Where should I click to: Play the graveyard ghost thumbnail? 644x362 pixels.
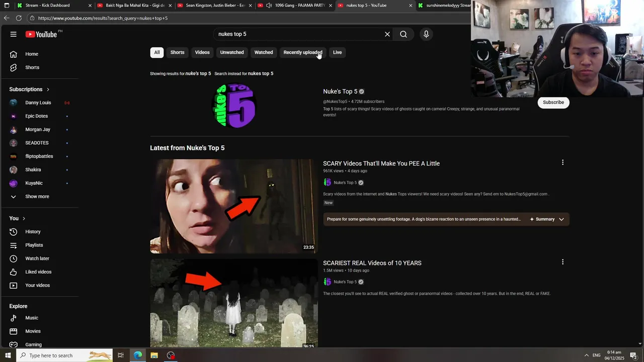234,304
